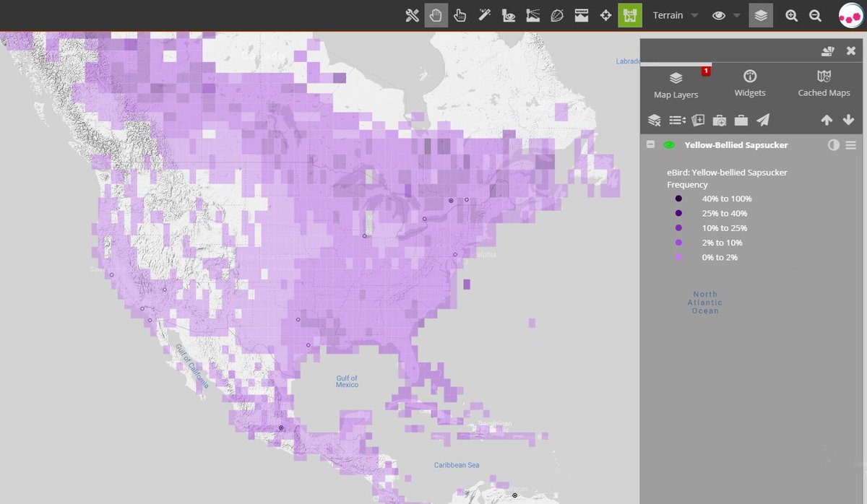Open the Cached Maps tab

[824, 84]
